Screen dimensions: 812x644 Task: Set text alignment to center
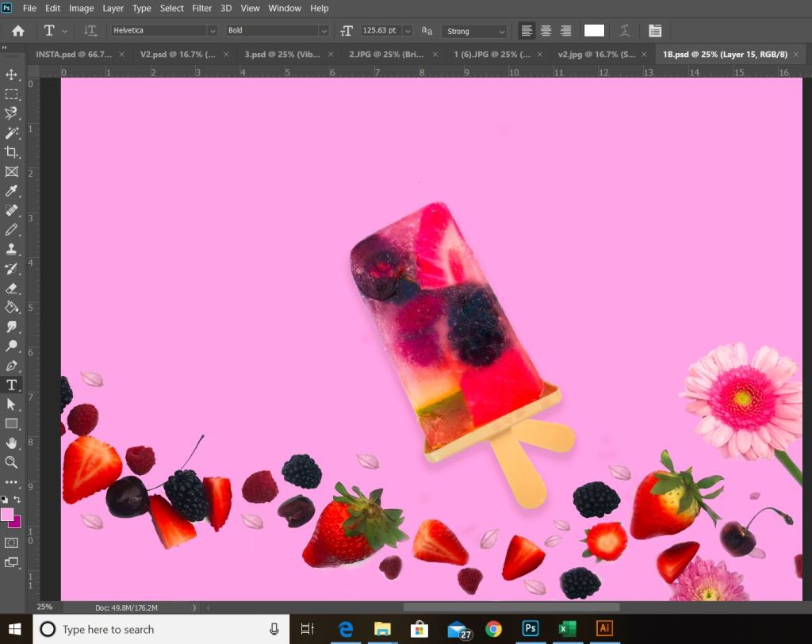coord(546,31)
